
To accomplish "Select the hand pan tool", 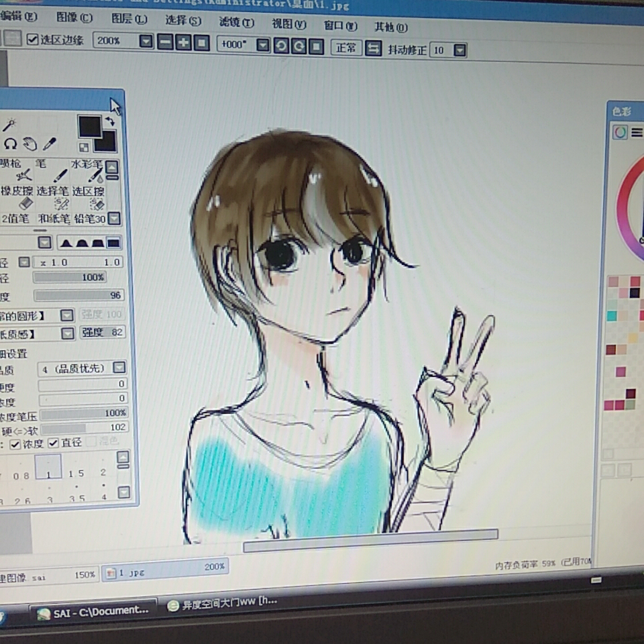I will [x=30, y=144].
